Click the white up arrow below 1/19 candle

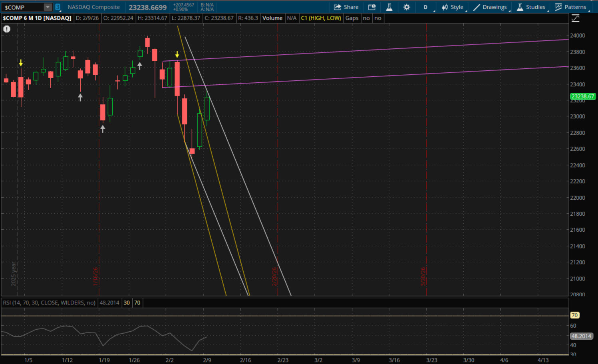coord(103,129)
